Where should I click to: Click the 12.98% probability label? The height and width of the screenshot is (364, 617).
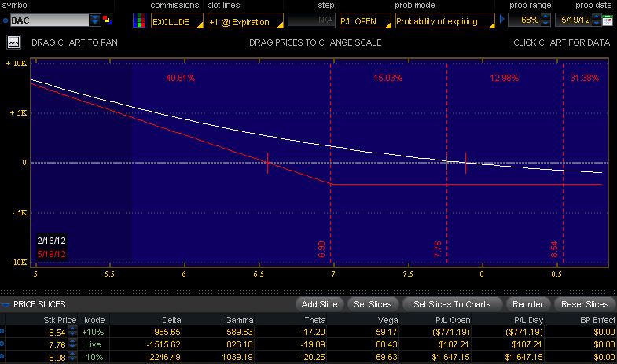[x=504, y=78]
